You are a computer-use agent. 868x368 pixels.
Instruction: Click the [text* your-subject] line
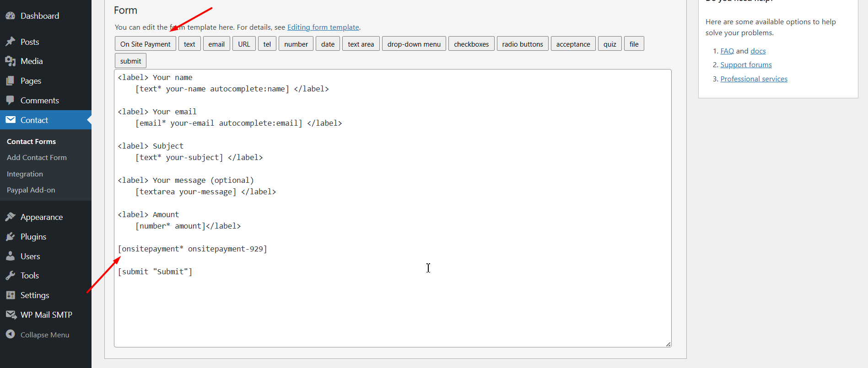tap(199, 157)
